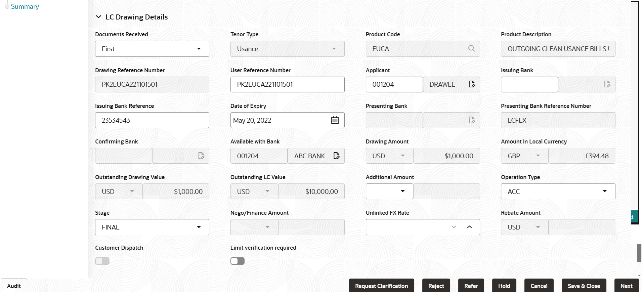Click the Save & Close button
The image size is (644, 292).
[584, 286]
